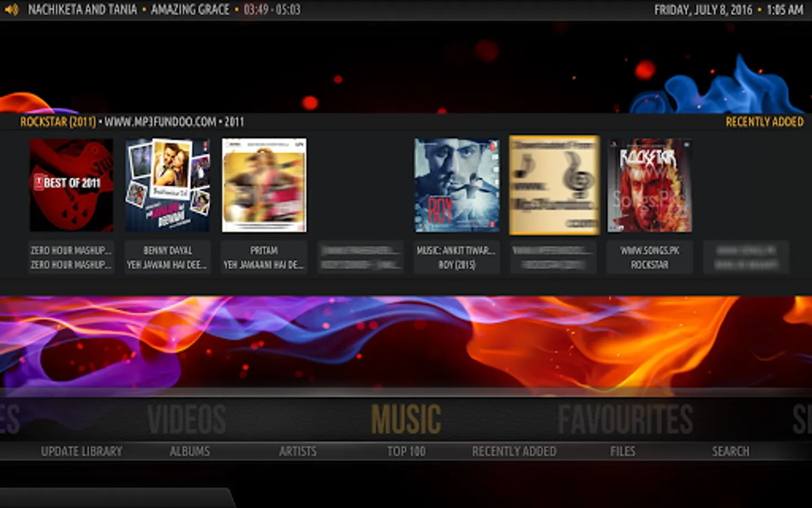Open the Benny Dayal album cover
Viewport: 812px width, 508px height.
[x=167, y=185]
